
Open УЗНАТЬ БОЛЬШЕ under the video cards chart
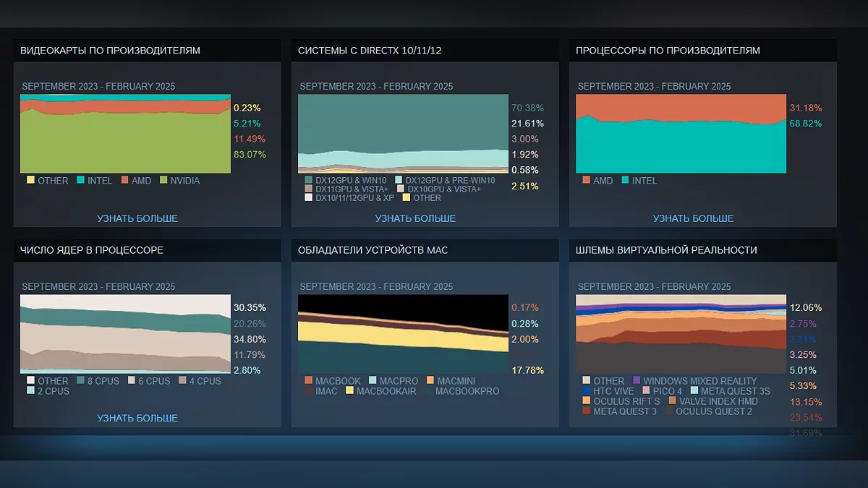point(137,218)
